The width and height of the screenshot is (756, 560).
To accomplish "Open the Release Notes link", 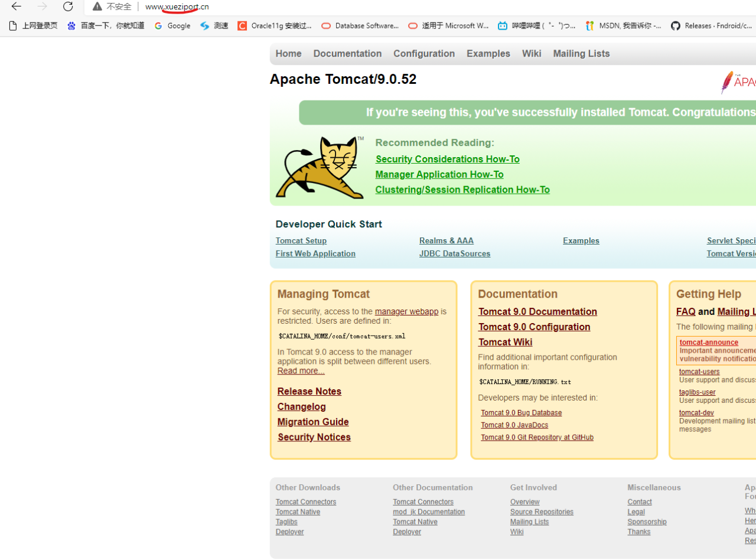I will pos(309,391).
